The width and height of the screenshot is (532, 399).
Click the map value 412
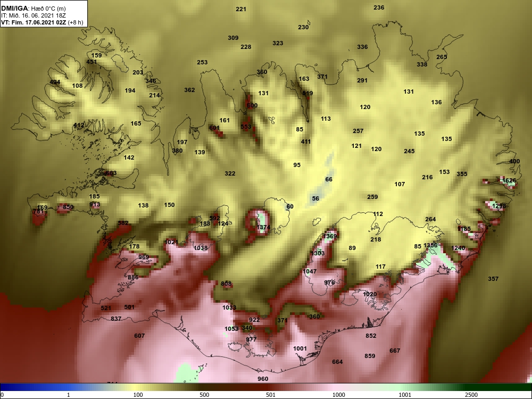[x=79, y=125]
